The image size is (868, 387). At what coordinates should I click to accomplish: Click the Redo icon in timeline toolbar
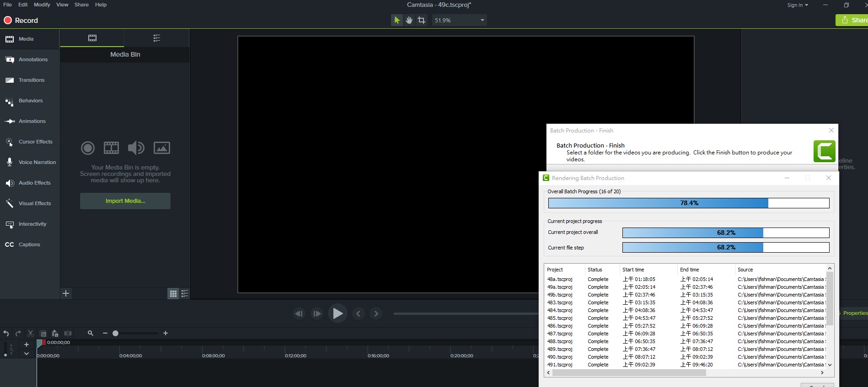point(18,334)
